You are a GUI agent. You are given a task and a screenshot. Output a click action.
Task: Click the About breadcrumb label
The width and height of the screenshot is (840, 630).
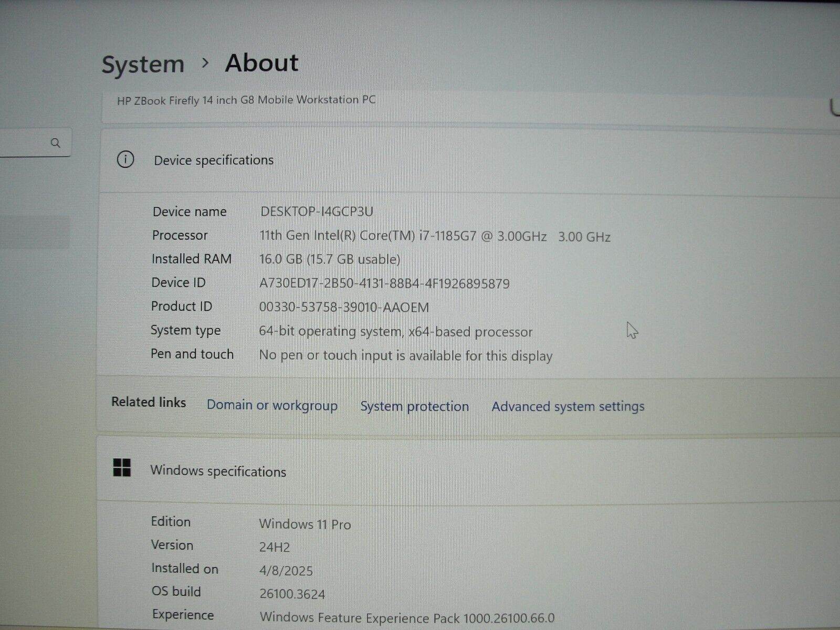click(261, 62)
